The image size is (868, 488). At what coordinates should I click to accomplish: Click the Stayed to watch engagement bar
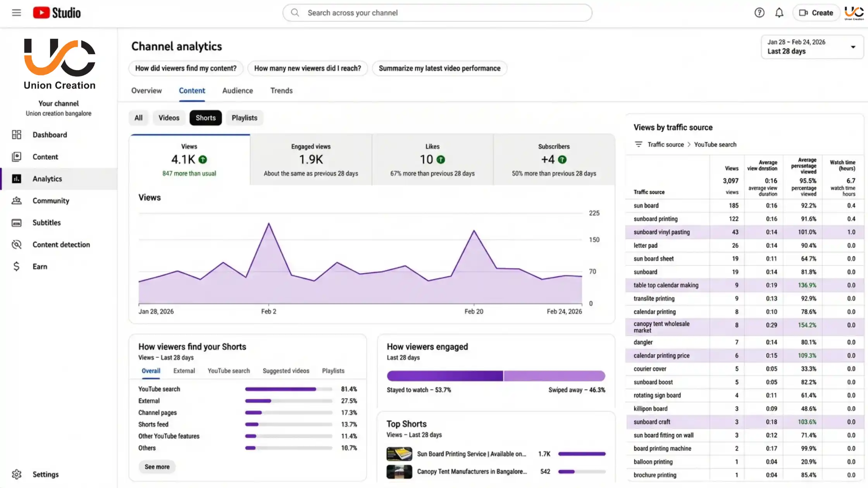pos(444,376)
